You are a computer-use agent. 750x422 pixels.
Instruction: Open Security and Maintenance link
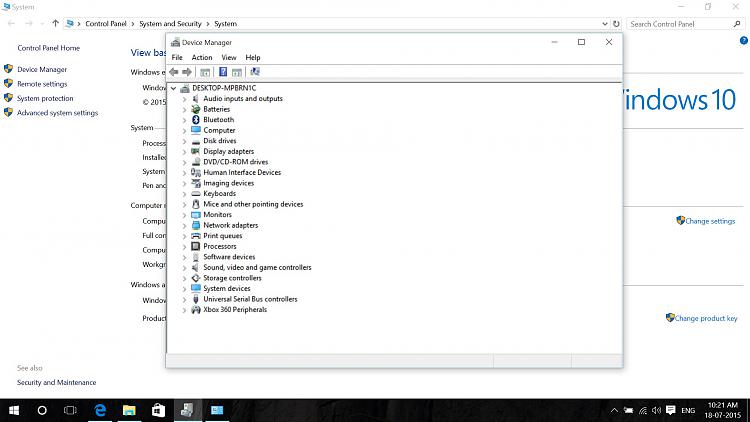56,382
